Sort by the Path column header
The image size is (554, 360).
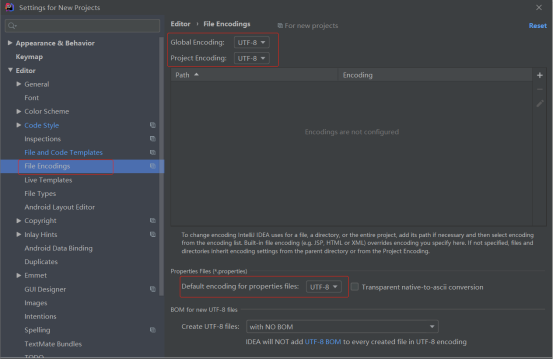pos(254,75)
